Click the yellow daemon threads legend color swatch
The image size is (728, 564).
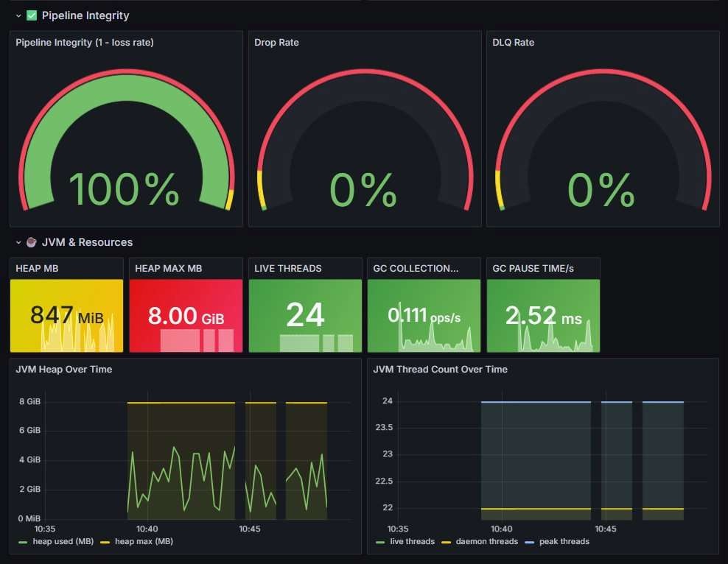click(x=446, y=542)
